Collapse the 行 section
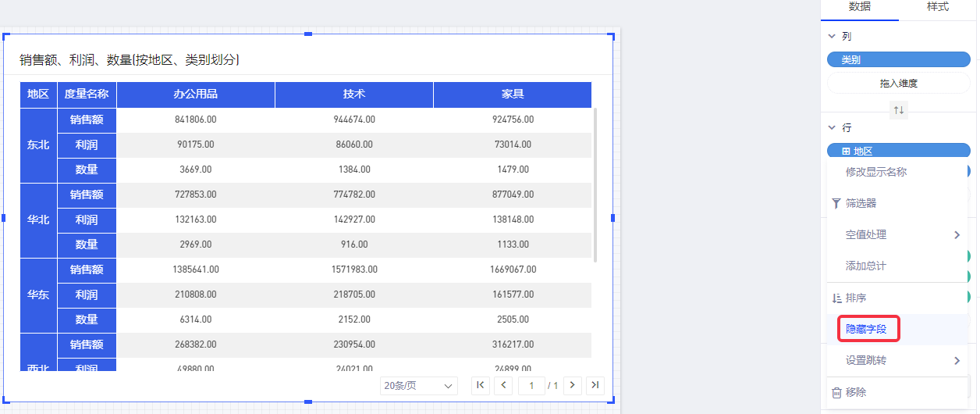Screen dimensions: 980x414 tap(833, 127)
